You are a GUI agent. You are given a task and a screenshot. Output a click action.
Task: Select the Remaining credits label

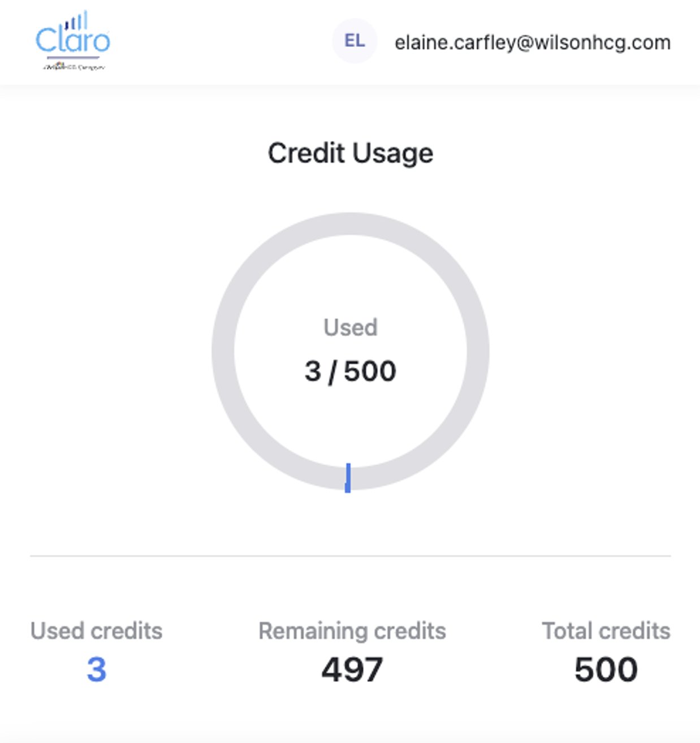coord(352,630)
